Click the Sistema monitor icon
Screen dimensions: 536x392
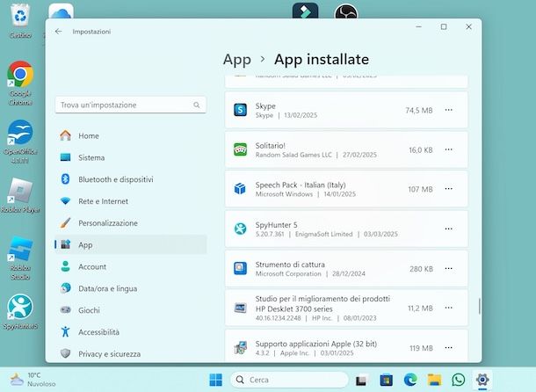coord(65,157)
